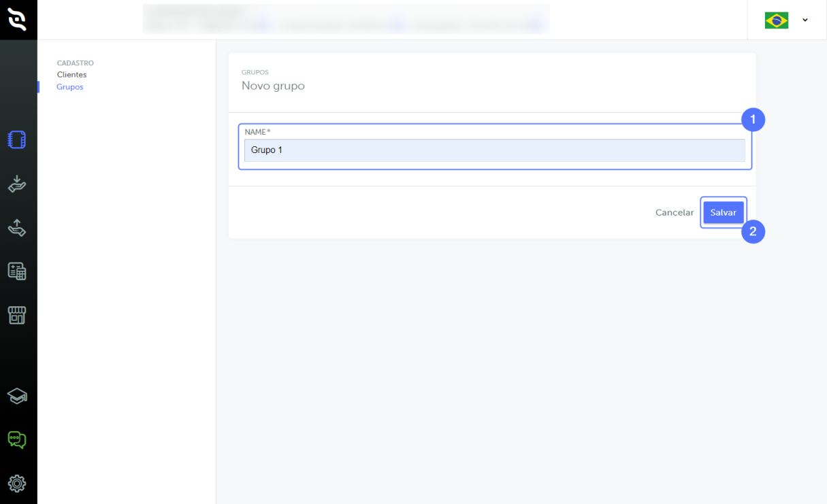Open the payables hand-with-up-arrow icon
The image size is (827, 504).
pos(17,228)
